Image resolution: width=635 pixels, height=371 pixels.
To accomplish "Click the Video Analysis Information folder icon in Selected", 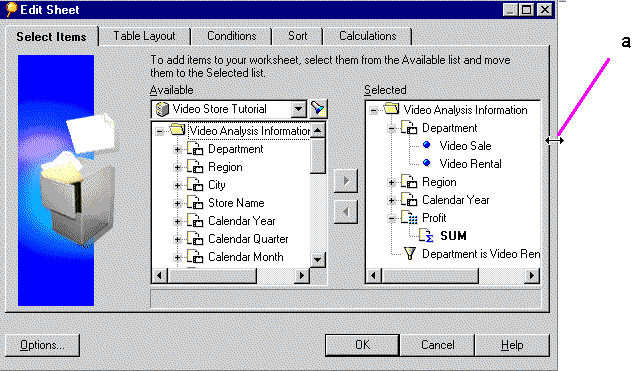I will click(x=391, y=109).
